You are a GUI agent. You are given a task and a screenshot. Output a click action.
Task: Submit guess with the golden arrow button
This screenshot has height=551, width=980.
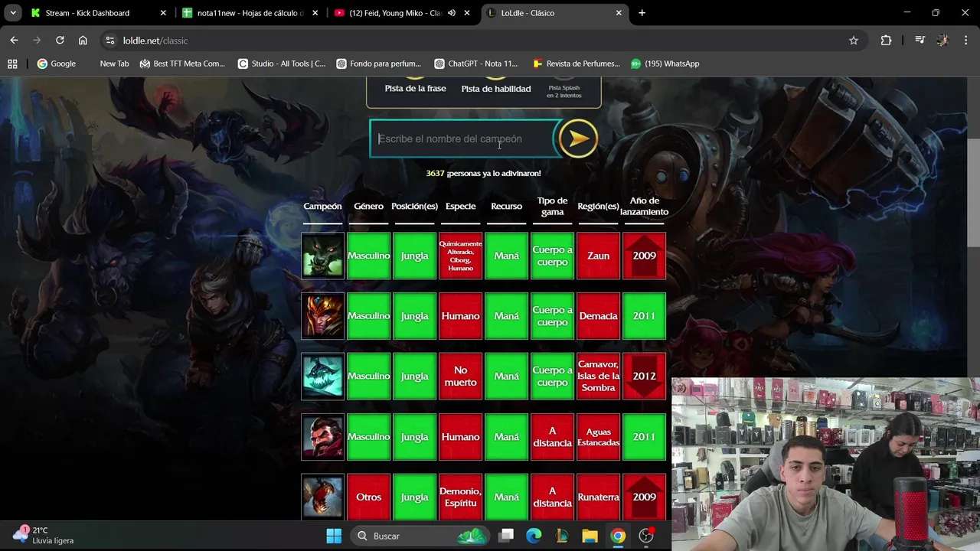577,139
